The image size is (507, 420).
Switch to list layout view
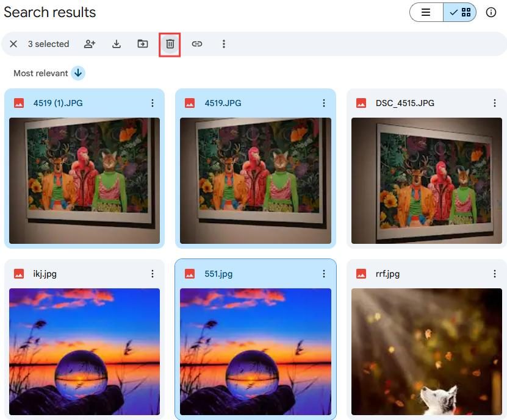coord(426,12)
